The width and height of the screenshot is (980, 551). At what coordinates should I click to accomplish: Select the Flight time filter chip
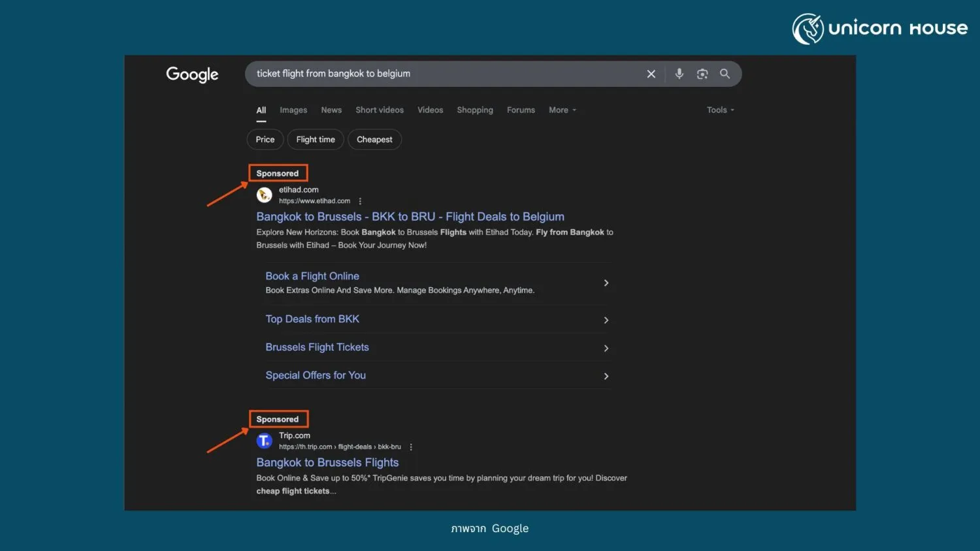(x=316, y=140)
